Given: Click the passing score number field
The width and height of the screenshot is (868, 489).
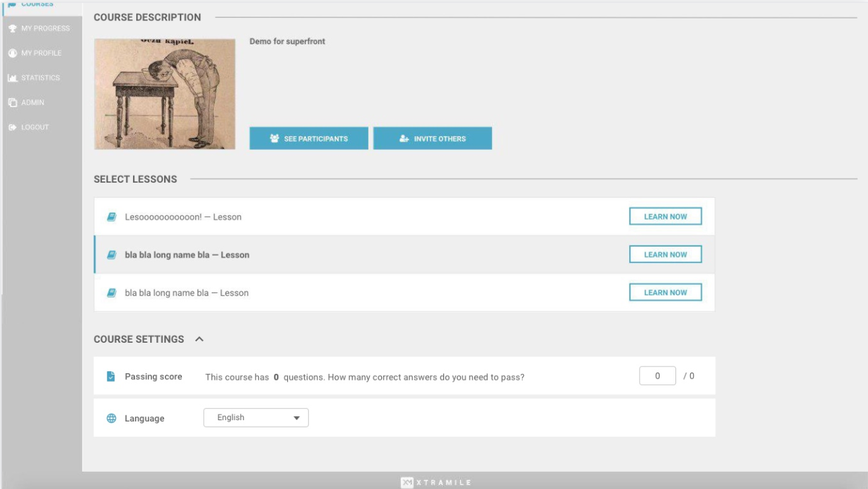Looking at the screenshot, I should coord(658,376).
